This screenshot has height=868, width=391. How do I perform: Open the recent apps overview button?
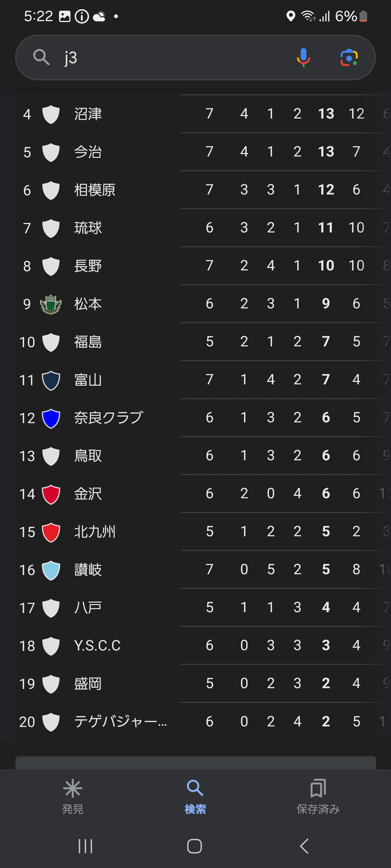click(85, 846)
